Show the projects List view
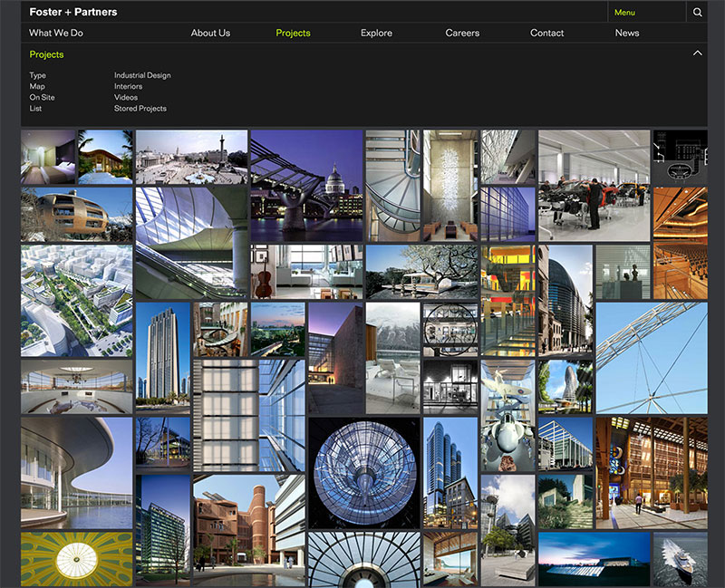Screen dimensions: 725x588 click(x=35, y=109)
